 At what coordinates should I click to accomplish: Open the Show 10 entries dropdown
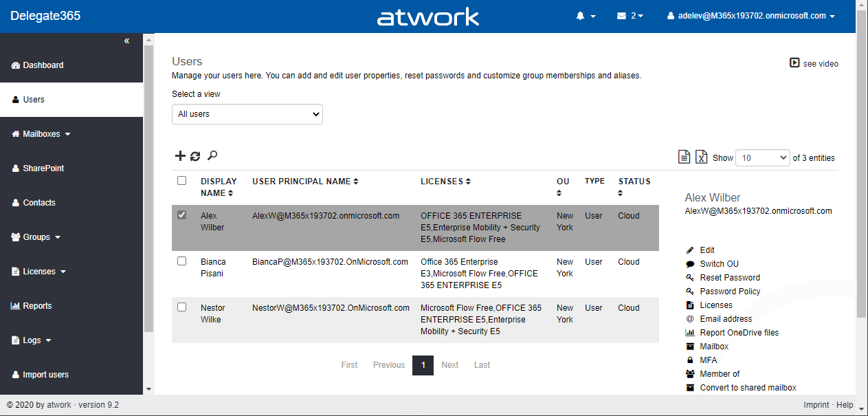[763, 158]
